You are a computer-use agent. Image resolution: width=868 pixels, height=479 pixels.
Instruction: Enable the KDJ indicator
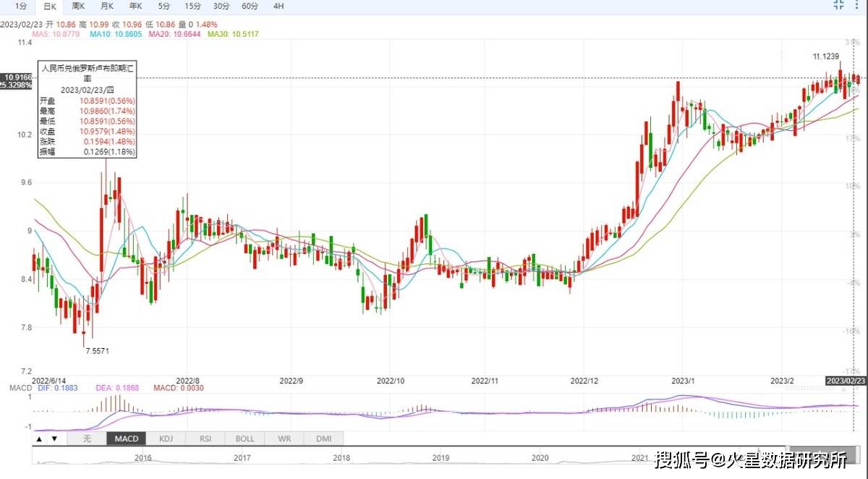166,438
